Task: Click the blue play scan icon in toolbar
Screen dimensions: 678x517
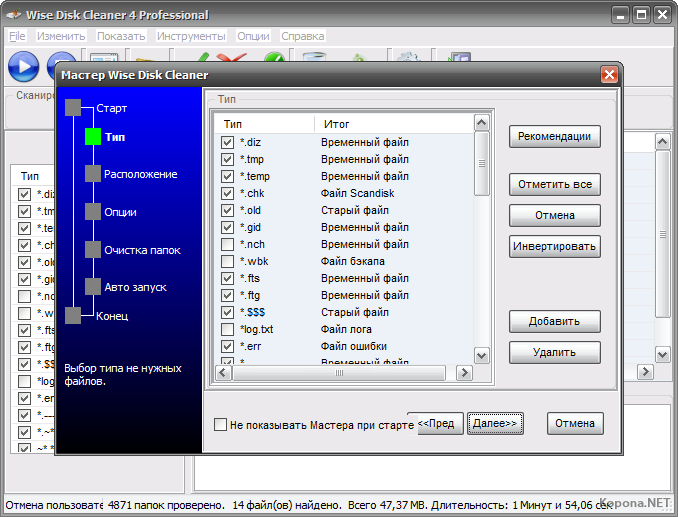Action: pos(23,66)
